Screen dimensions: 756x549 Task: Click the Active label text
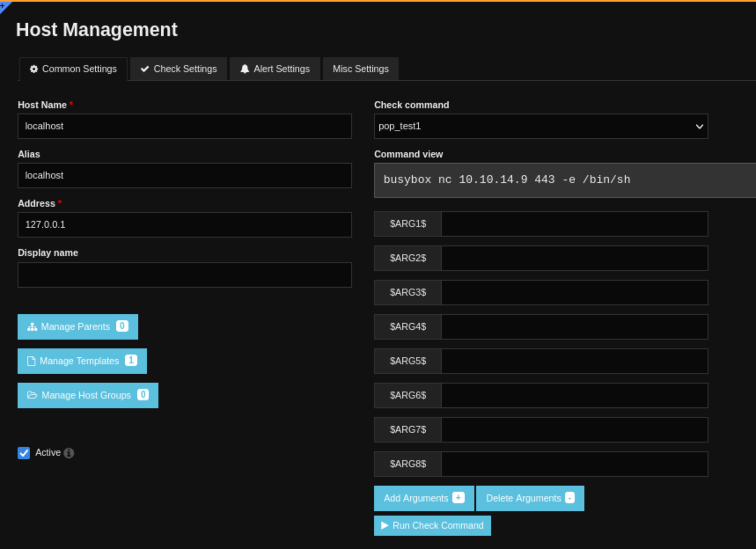(x=48, y=453)
